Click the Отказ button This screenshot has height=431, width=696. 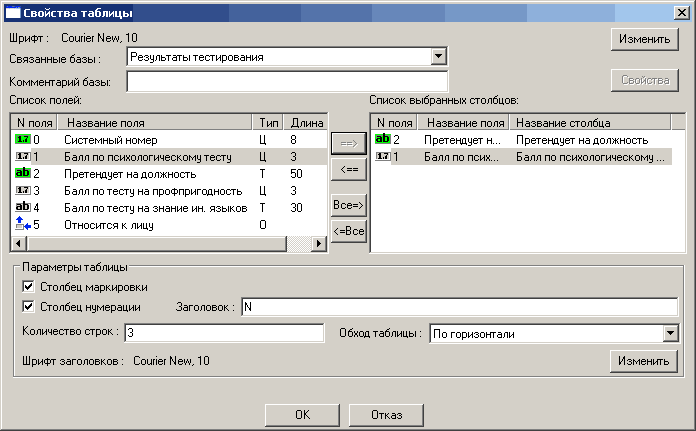[386, 415]
